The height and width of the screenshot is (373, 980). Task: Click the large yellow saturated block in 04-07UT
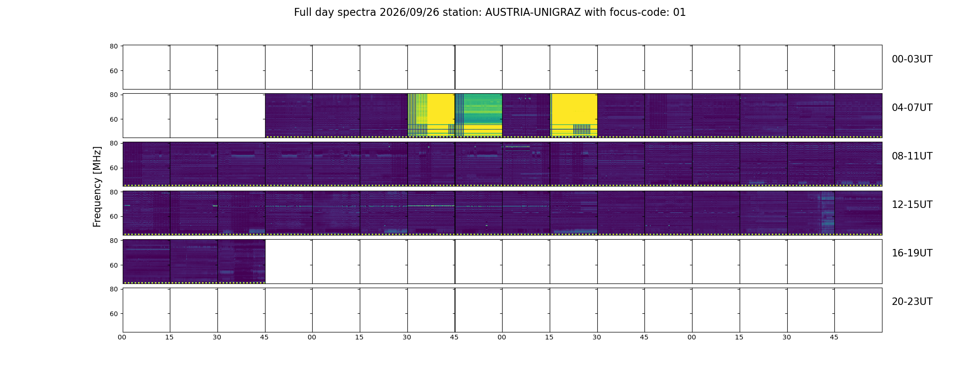click(574, 115)
